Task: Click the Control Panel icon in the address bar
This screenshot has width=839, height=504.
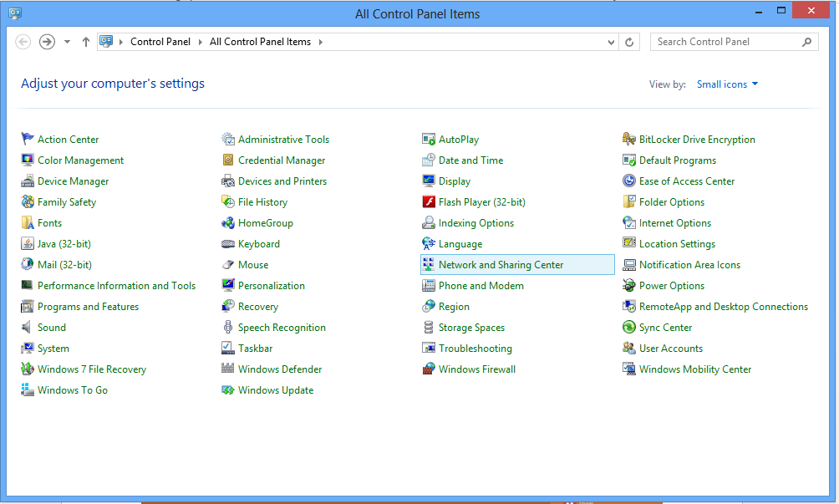Action: [106, 41]
